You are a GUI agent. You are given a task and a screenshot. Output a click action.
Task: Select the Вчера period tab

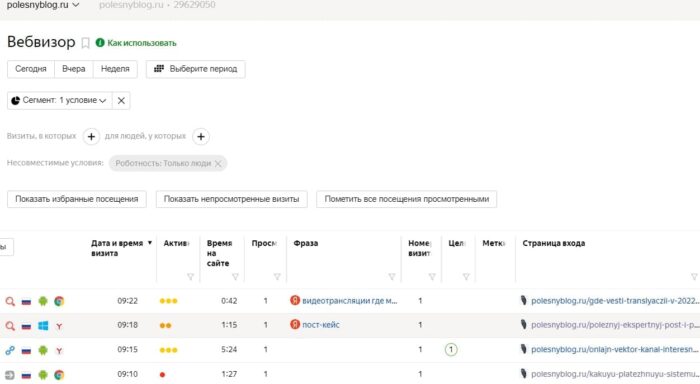click(x=74, y=69)
